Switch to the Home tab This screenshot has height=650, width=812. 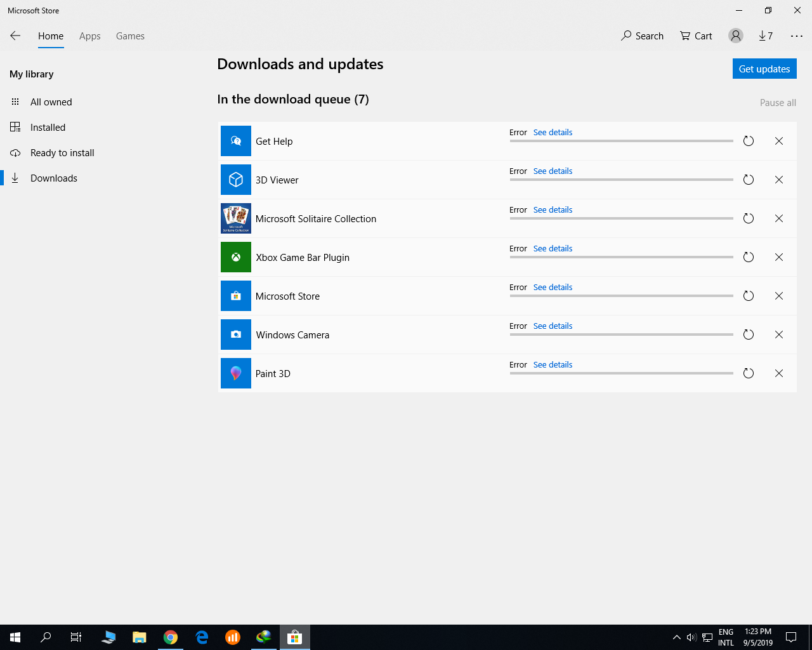51,36
